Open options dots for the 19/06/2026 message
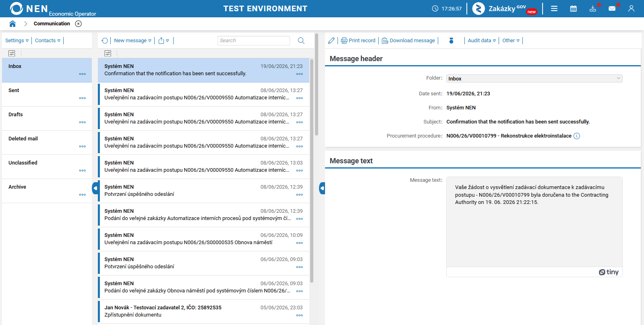The width and height of the screenshot is (644, 325). [300, 74]
